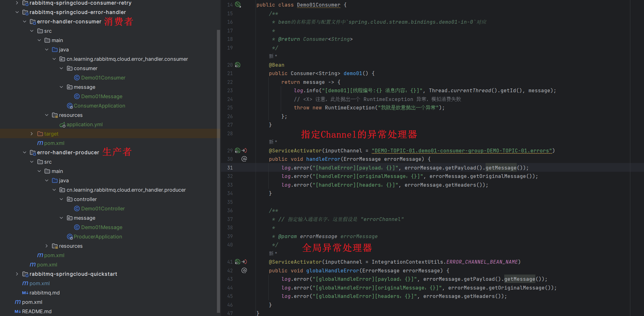This screenshot has height=316, width=644.
Task: Click the error-handler-producer module folder icon
Action: pyautogui.click(x=33, y=152)
